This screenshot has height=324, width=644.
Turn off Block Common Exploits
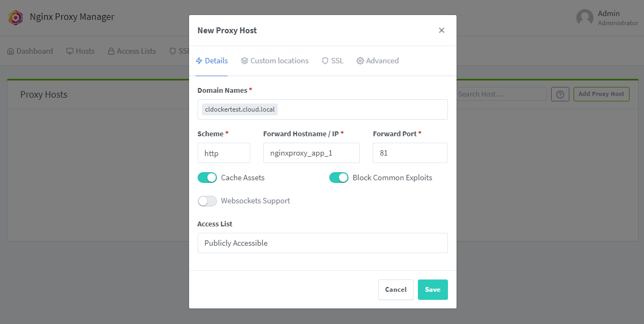click(x=339, y=177)
